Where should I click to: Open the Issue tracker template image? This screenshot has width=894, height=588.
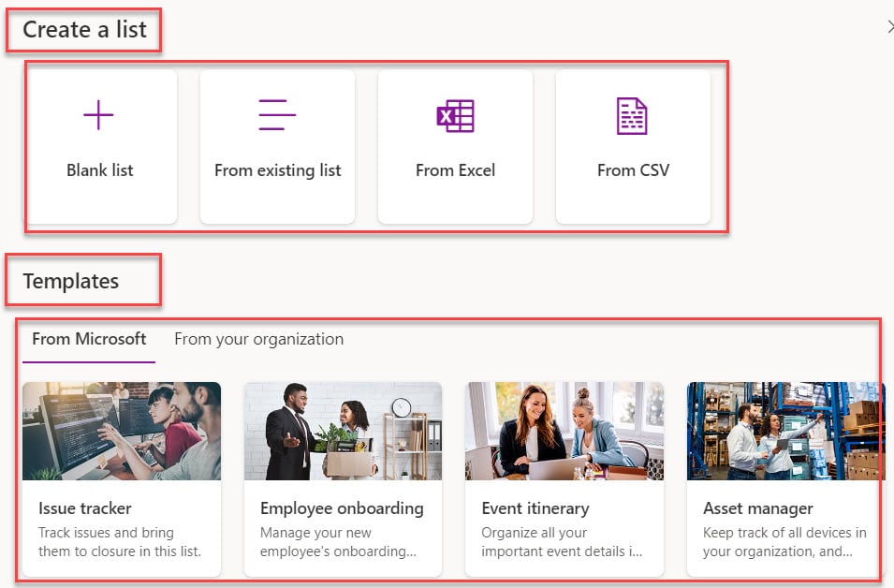point(122,431)
